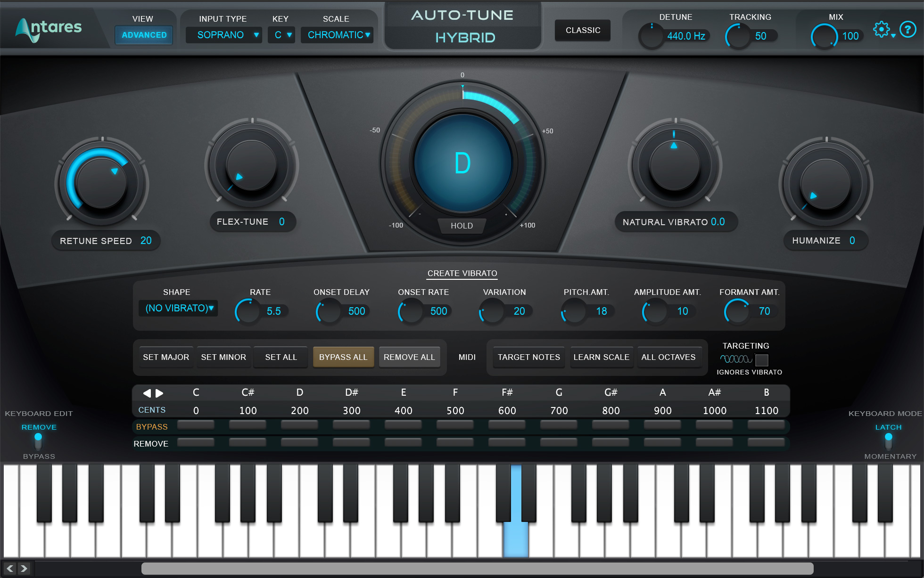Click Bypass All in the note section
Image resolution: width=924 pixels, height=578 pixels.
pos(343,357)
